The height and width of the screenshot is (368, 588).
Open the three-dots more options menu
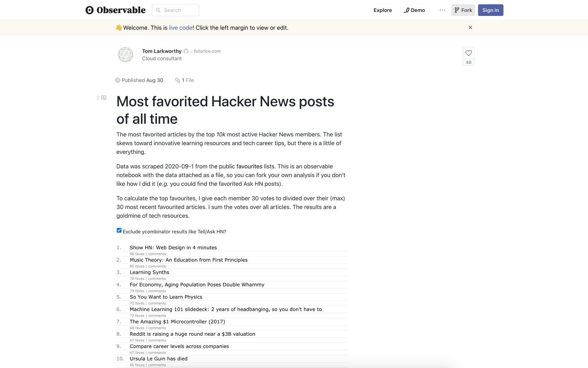click(442, 10)
